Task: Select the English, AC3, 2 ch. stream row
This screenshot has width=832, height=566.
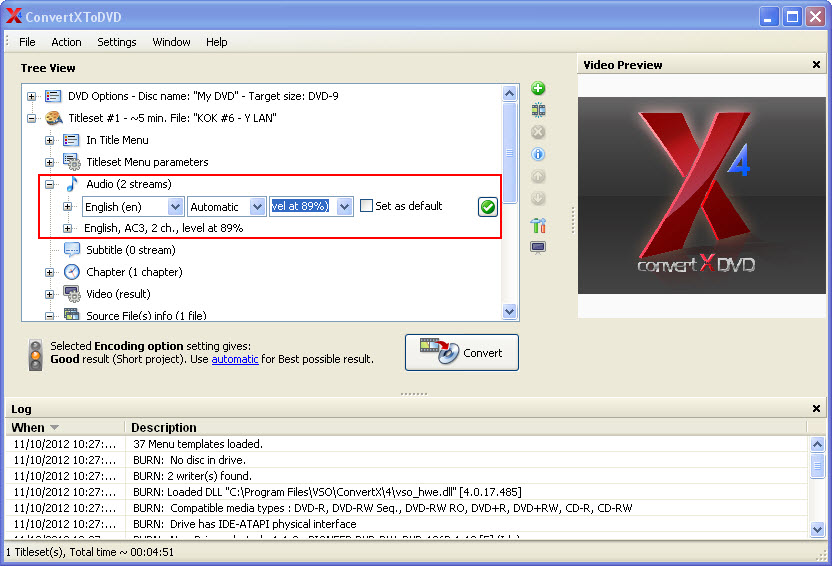Action: point(163,228)
